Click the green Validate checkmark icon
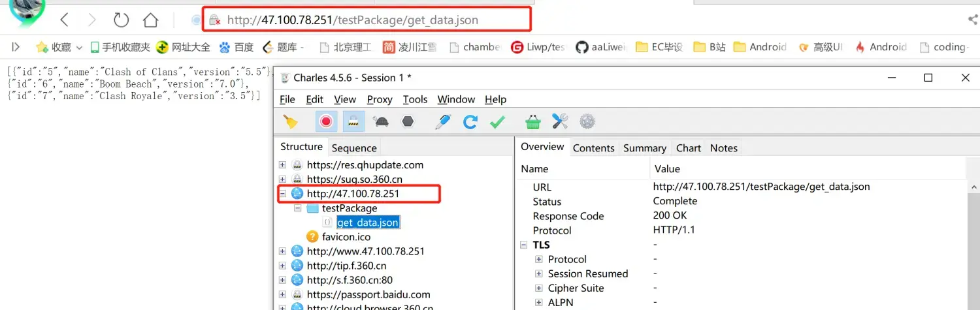The height and width of the screenshot is (310, 980). pos(498,121)
